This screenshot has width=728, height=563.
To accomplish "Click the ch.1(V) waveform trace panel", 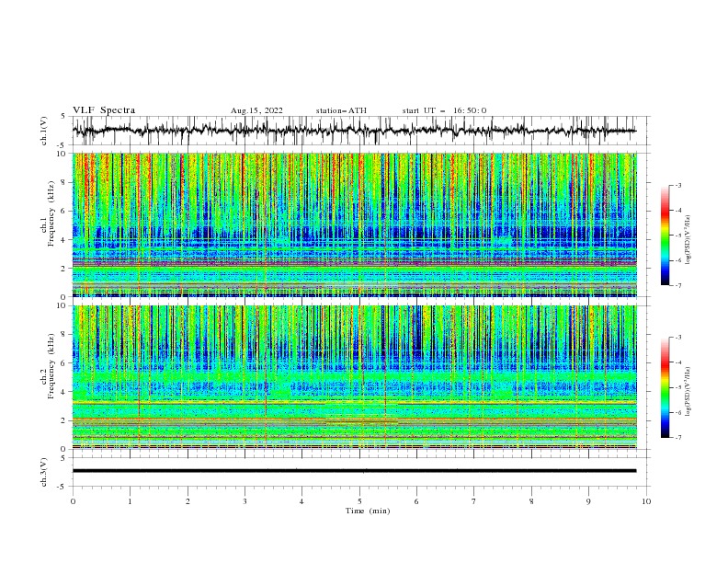I will point(360,131).
